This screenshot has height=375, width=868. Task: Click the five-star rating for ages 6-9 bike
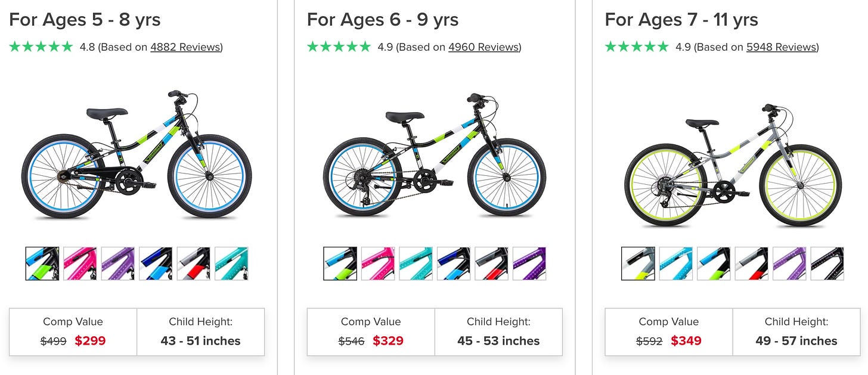click(x=338, y=46)
